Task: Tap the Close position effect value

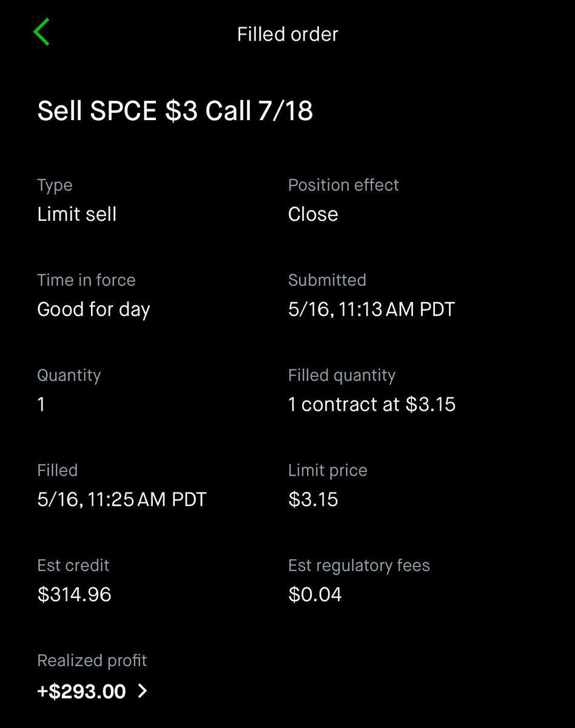Action: (x=313, y=214)
